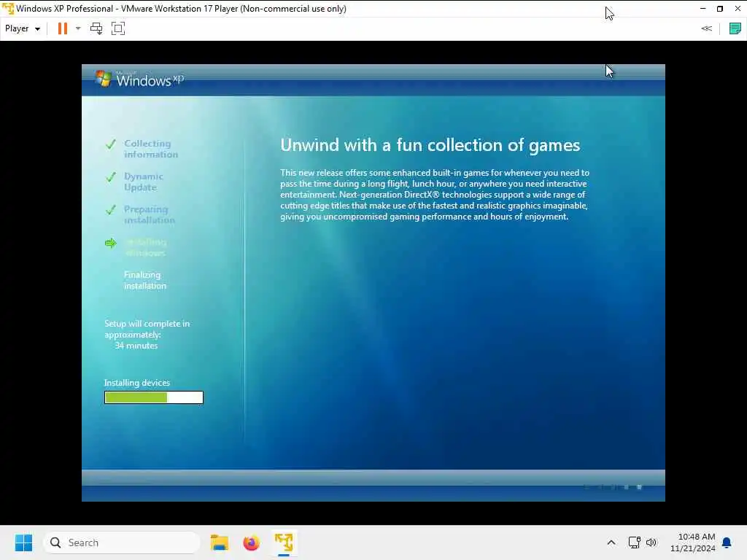Click the taskbar Search box
Screen dimensions: 747x560
(122, 542)
